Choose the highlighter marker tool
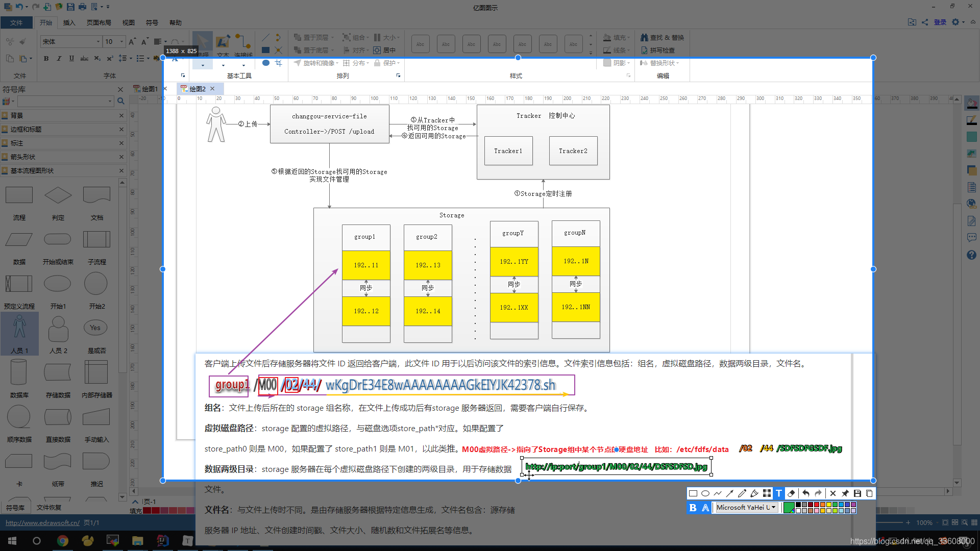This screenshot has height=551, width=980. point(754,493)
